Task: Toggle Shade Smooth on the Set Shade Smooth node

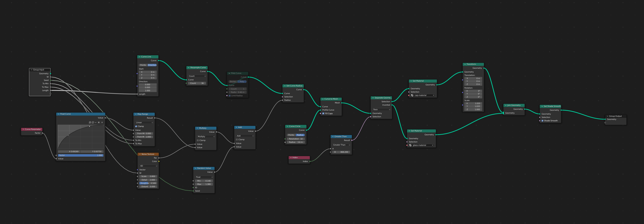Action: click(x=542, y=121)
